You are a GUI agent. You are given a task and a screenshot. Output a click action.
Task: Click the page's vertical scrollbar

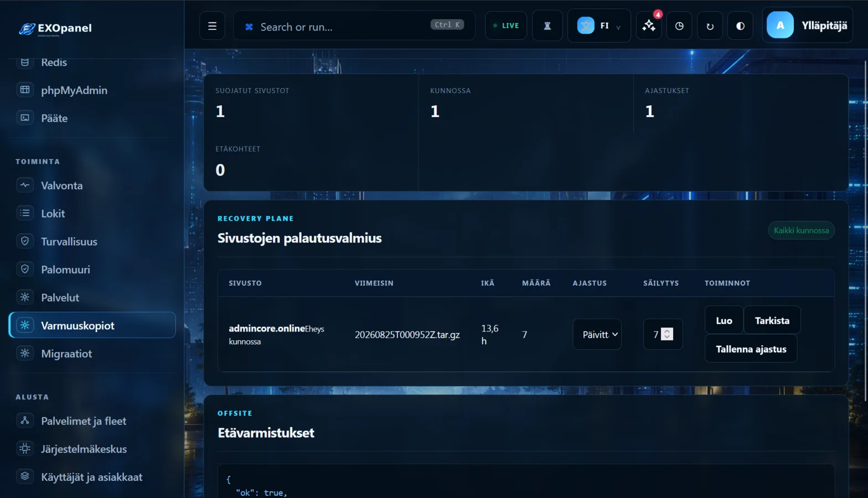[x=865, y=230]
